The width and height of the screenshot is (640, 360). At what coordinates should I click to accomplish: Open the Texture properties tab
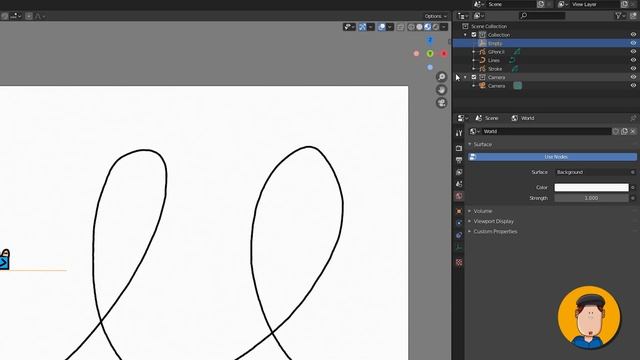tap(459, 262)
